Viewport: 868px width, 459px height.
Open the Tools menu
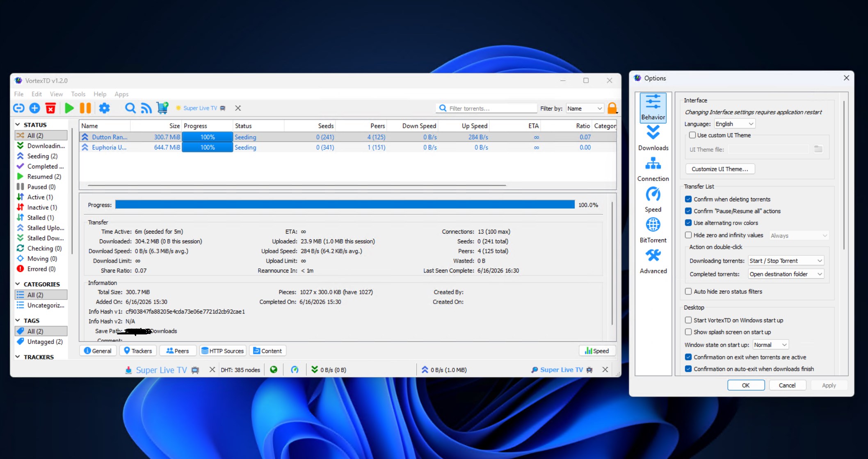coord(78,94)
